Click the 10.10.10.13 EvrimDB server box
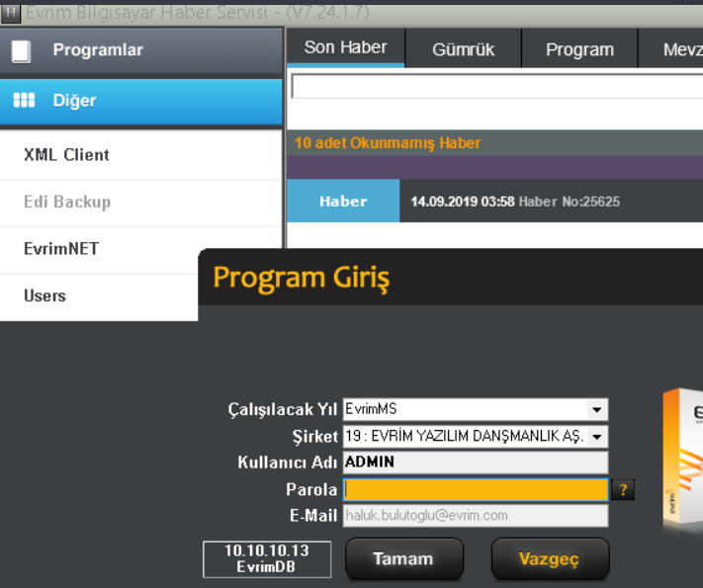 (267, 559)
